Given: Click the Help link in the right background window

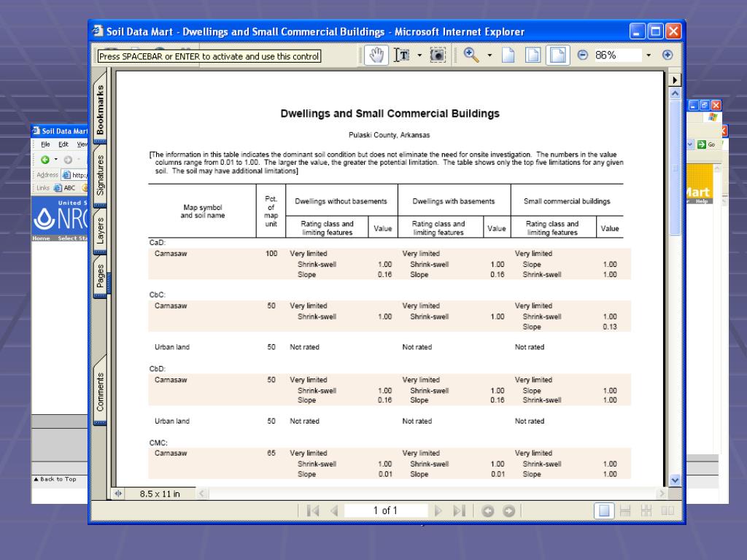Looking at the screenshot, I should click(701, 201).
